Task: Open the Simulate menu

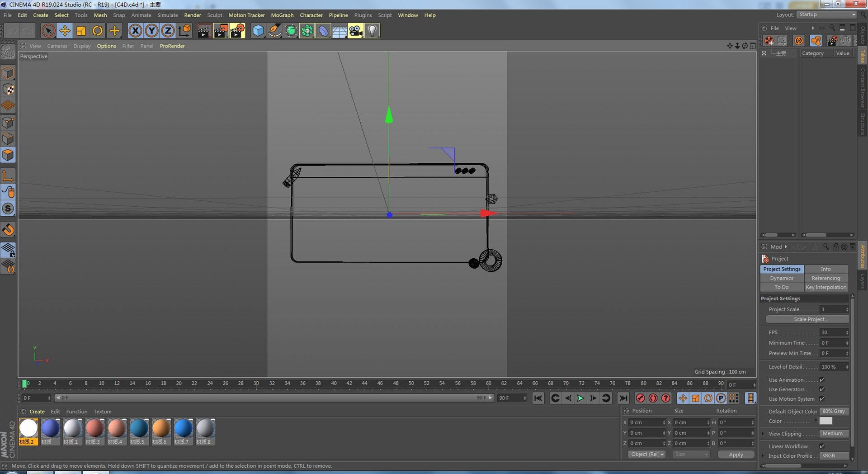Action: pyautogui.click(x=167, y=15)
